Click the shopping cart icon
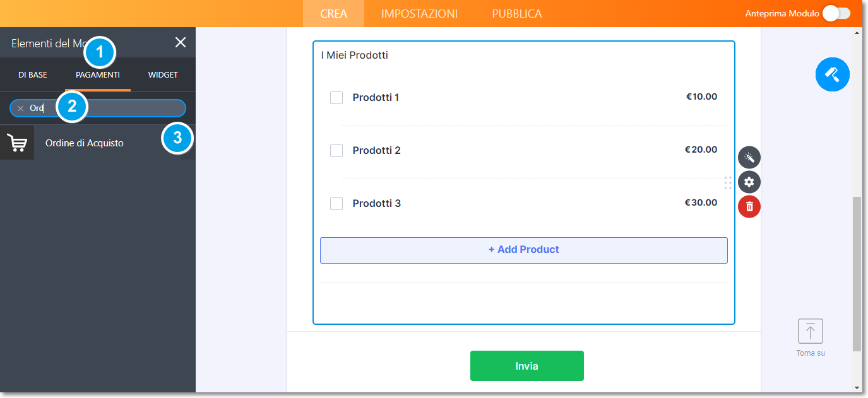 tap(17, 143)
